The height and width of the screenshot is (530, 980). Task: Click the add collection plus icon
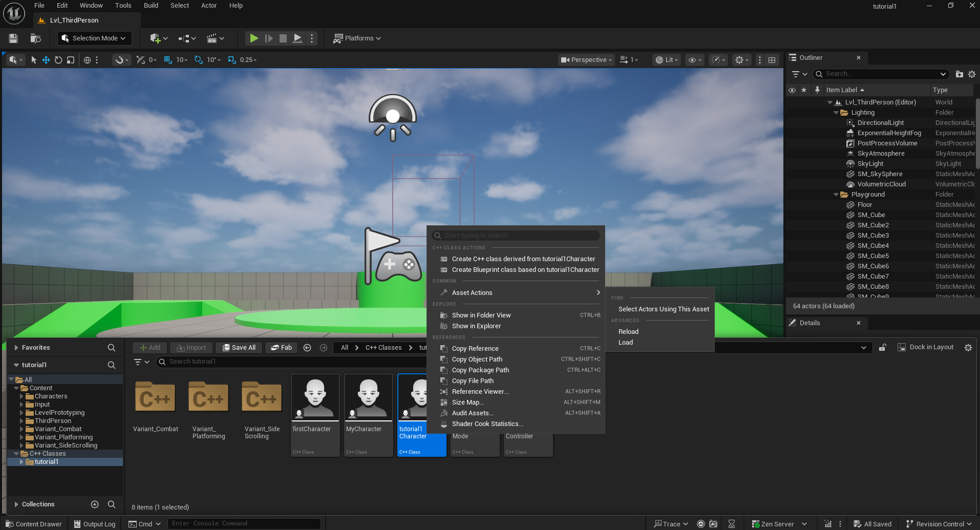coord(95,504)
